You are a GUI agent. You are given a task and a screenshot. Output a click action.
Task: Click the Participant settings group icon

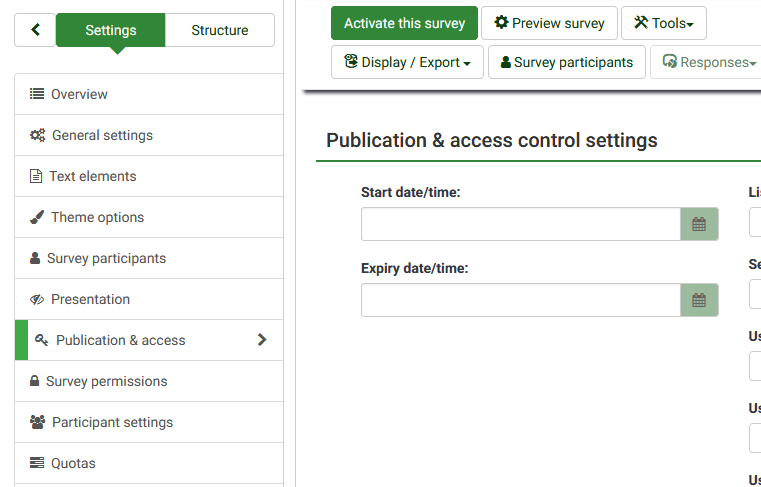coord(37,422)
